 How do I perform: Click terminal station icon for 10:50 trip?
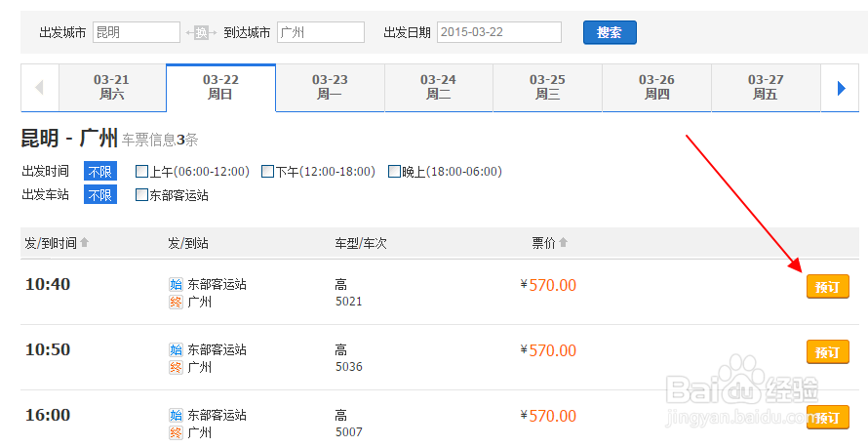[x=176, y=367]
